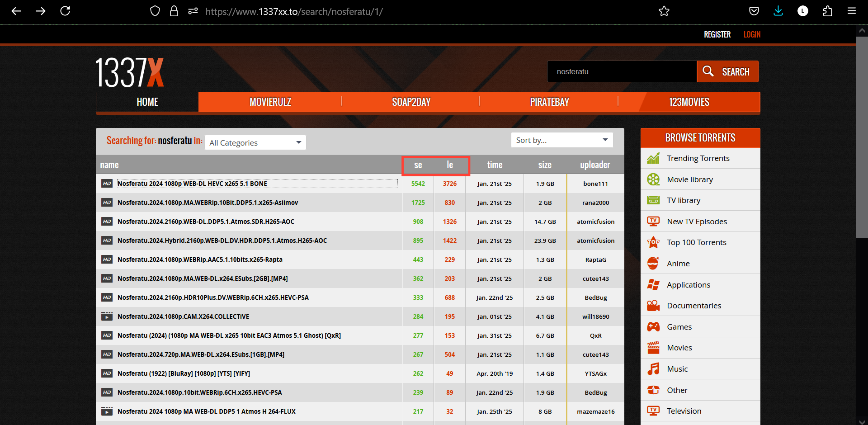This screenshot has width=868, height=425.
Task: Open the MOVIERULZ tab
Action: 270,102
